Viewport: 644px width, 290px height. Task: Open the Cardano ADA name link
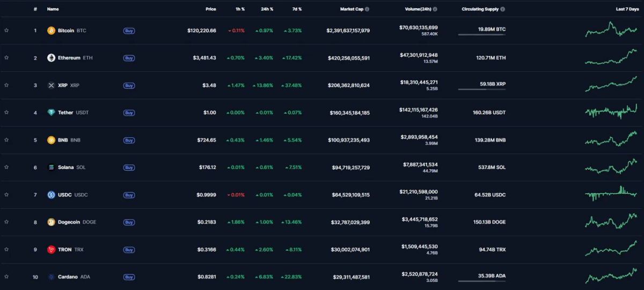tap(74, 277)
